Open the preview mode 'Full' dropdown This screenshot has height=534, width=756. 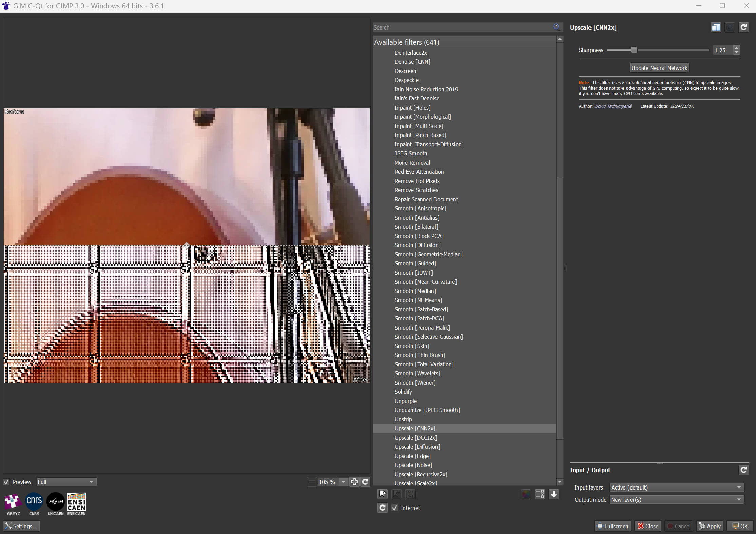(x=66, y=482)
